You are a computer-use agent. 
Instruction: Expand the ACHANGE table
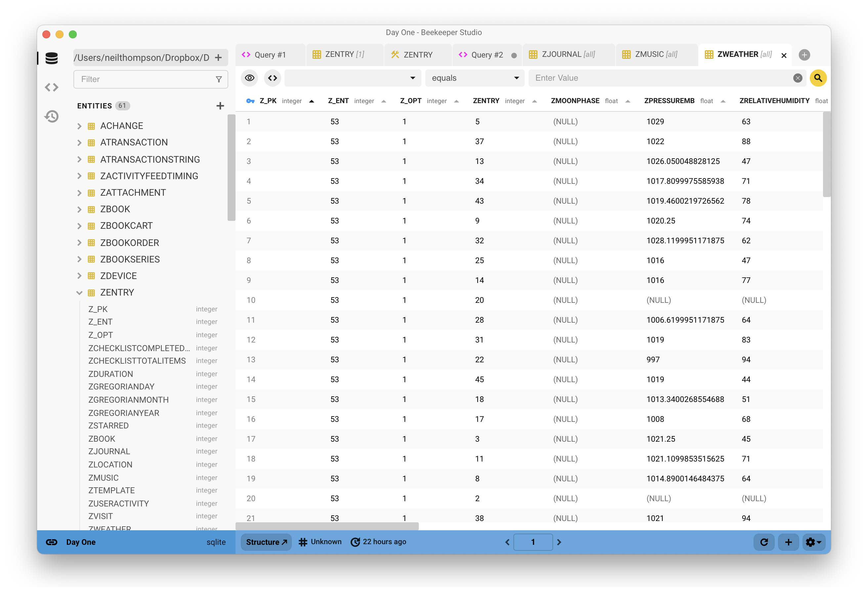(79, 126)
